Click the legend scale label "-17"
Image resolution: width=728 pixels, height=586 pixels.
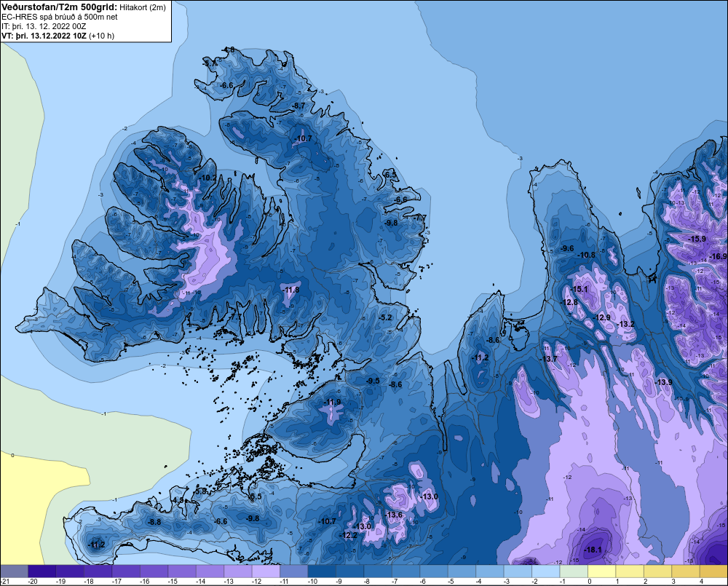pyautogui.click(x=116, y=582)
